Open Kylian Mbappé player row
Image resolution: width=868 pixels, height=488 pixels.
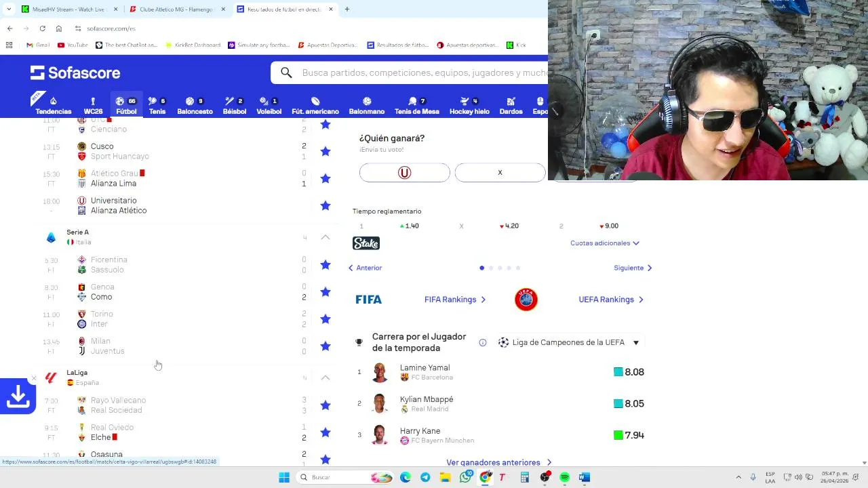(500, 404)
